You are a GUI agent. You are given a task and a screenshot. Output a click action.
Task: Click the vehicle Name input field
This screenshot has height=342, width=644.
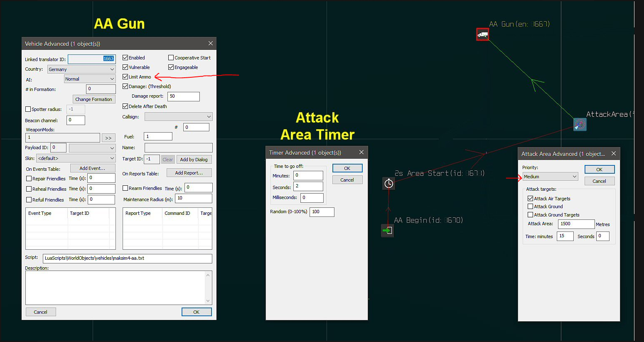179,148
